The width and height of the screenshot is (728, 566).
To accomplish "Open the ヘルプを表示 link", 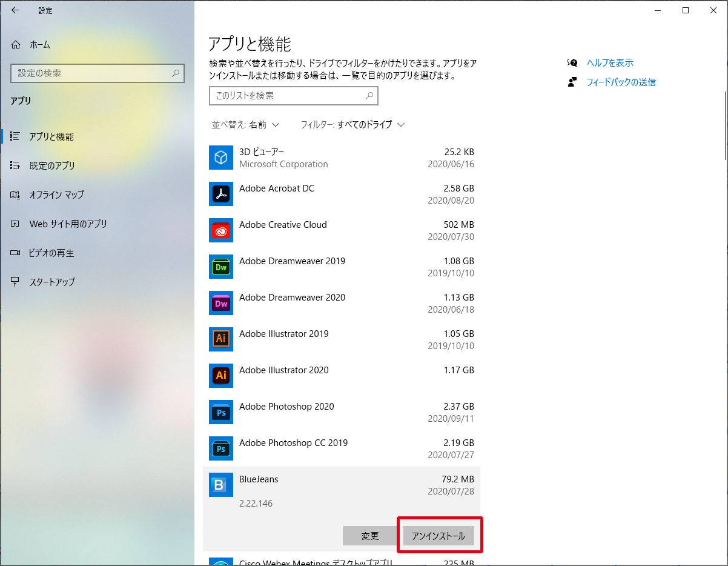I will click(610, 62).
